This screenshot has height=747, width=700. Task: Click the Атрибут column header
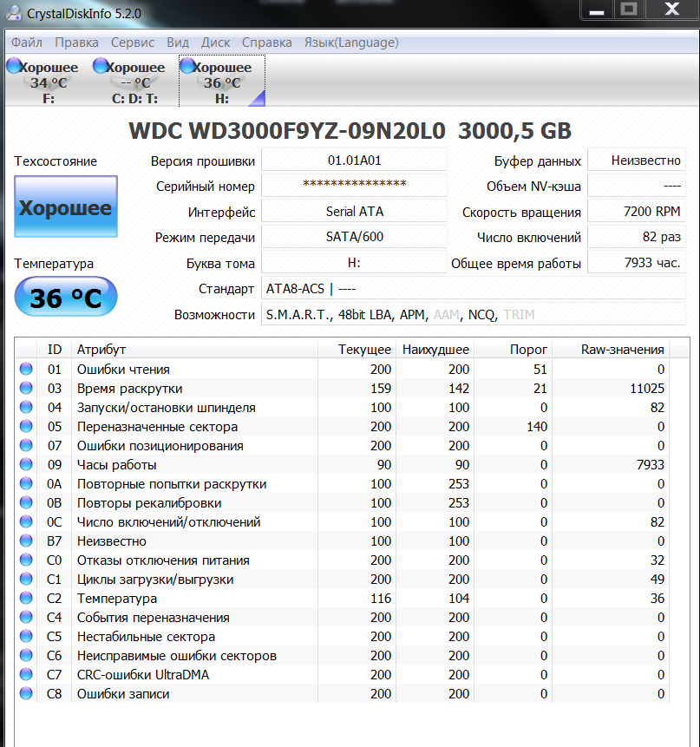[x=194, y=349]
